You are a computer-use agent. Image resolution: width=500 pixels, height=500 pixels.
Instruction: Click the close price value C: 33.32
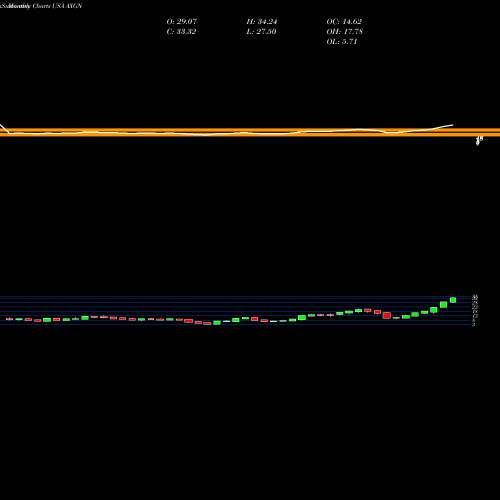pyautogui.click(x=181, y=32)
